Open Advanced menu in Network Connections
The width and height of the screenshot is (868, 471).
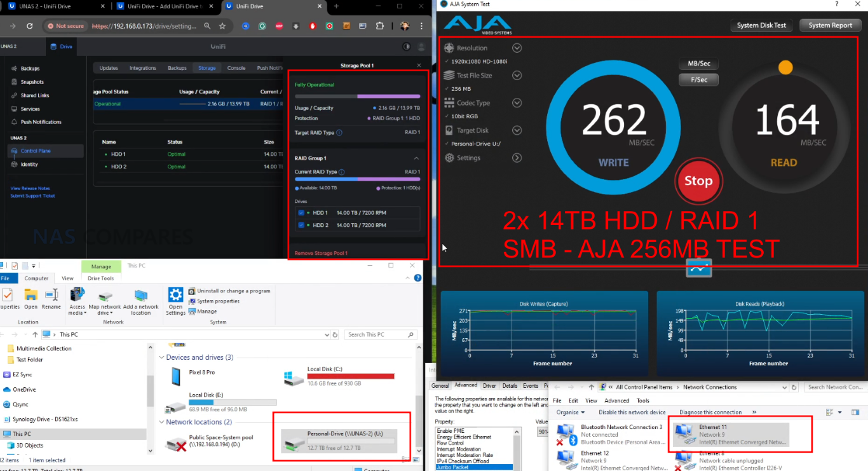tap(616, 401)
